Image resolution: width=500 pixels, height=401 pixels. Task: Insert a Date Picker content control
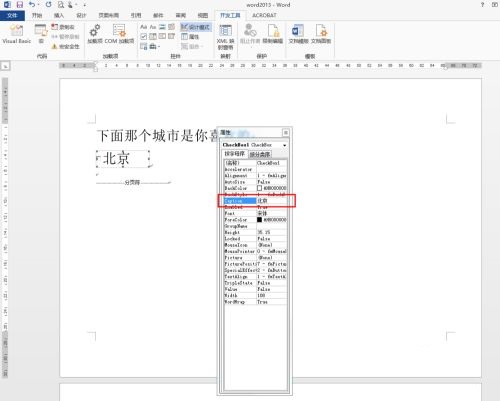pos(171,36)
